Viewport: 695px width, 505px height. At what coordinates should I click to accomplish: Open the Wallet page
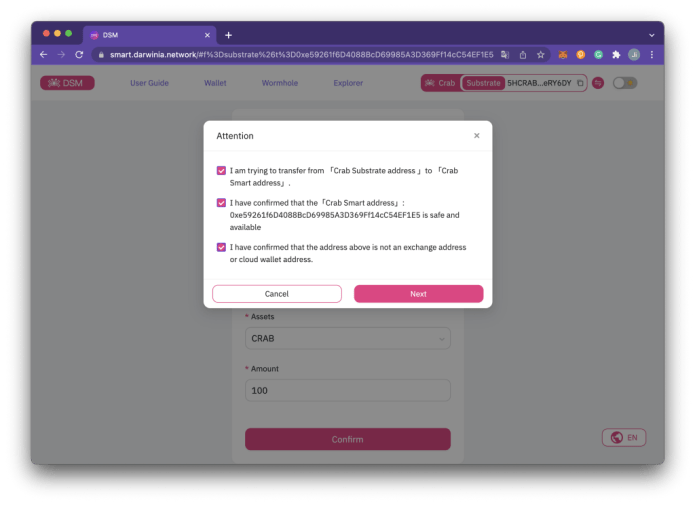pyautogui.click(x=215, y=83)
